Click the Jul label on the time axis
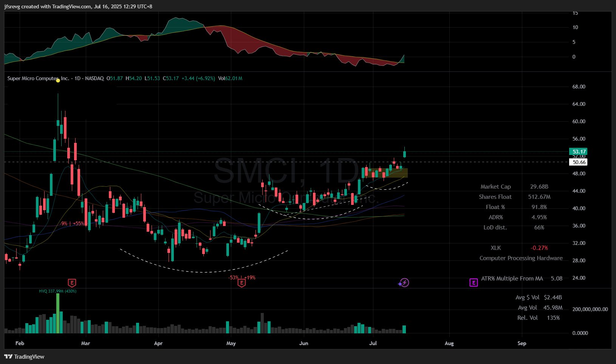 point(373,343)
